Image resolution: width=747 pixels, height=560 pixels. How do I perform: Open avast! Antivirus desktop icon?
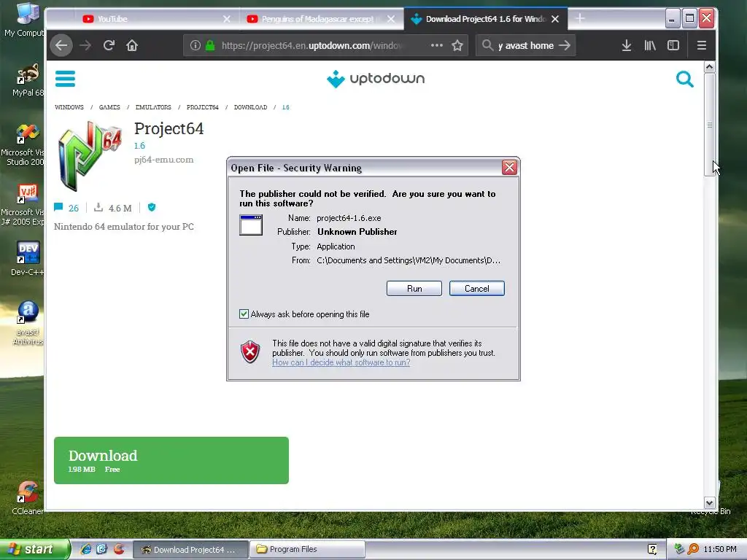tap(27, 323)
